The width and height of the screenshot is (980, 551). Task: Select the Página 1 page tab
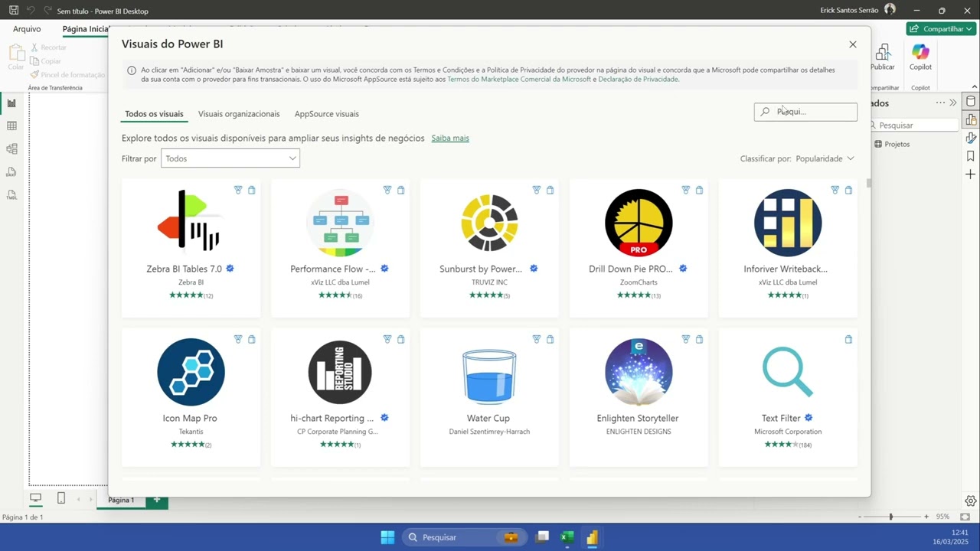tap(121, 500)
